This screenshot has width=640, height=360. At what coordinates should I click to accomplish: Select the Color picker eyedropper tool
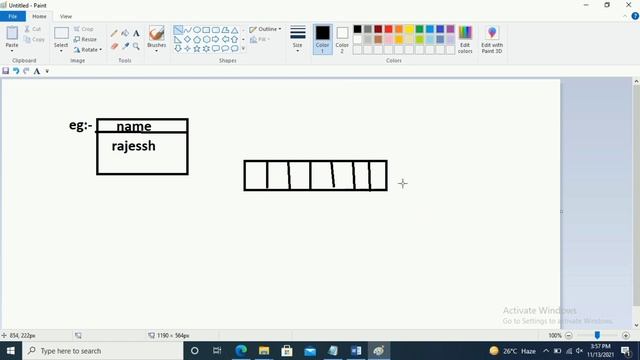[x=125, y=46]
